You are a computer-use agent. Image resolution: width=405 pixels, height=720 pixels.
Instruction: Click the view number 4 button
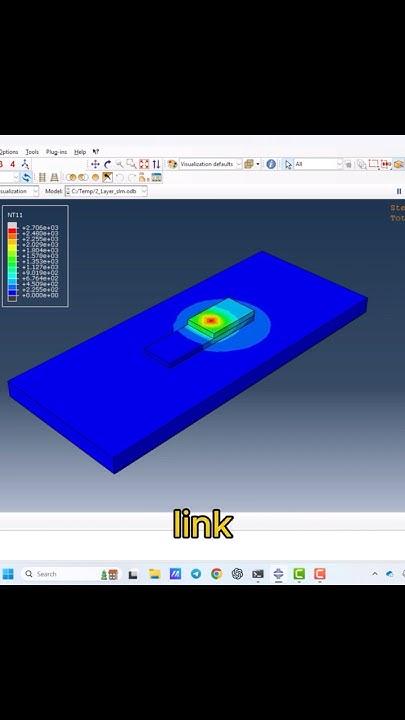point(12,164)
